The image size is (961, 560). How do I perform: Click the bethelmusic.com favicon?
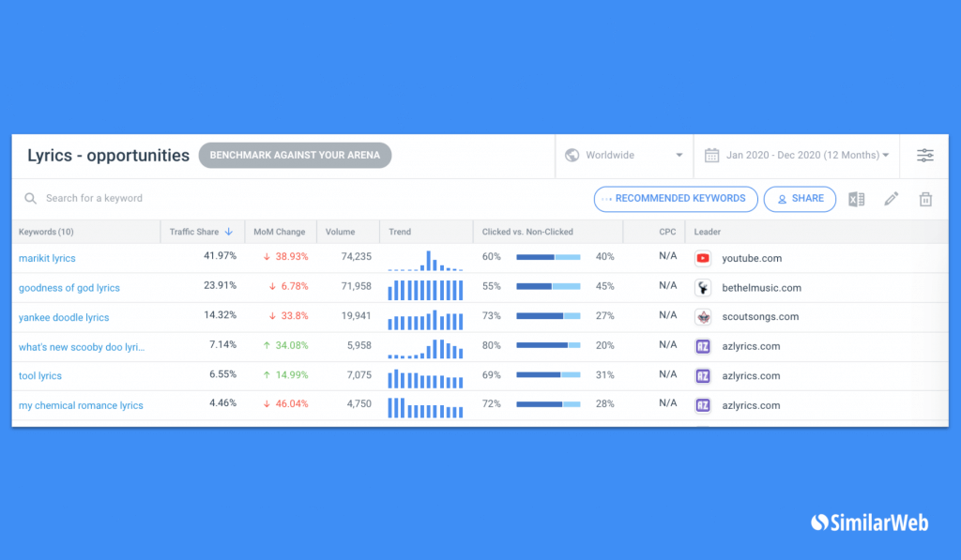click(x=703, y=288)
